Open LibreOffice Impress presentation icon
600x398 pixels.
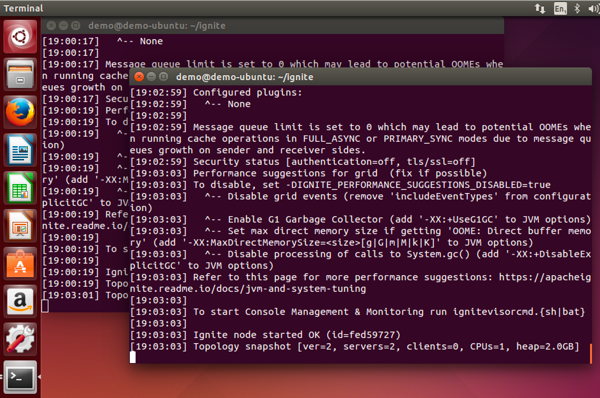20,226
